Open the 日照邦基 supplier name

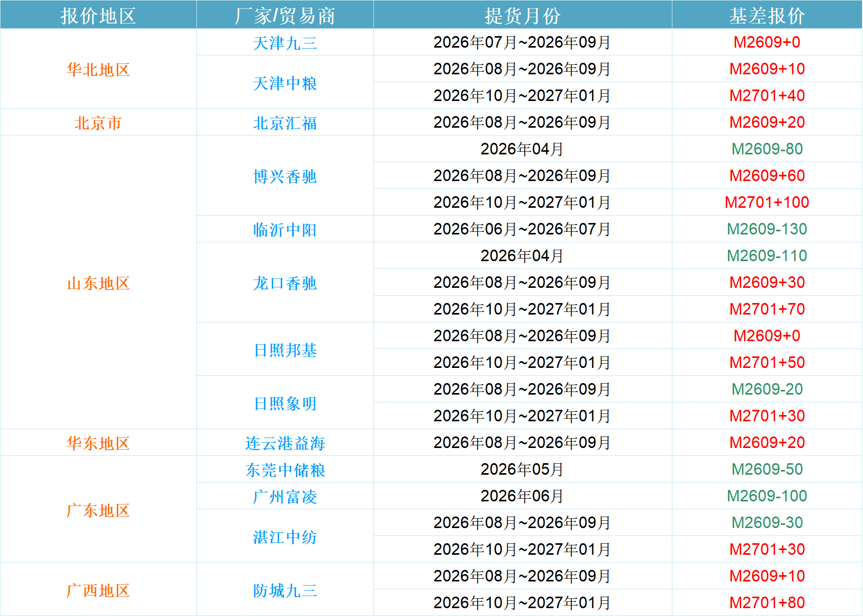pyautogui.click(x=285, y=350)
